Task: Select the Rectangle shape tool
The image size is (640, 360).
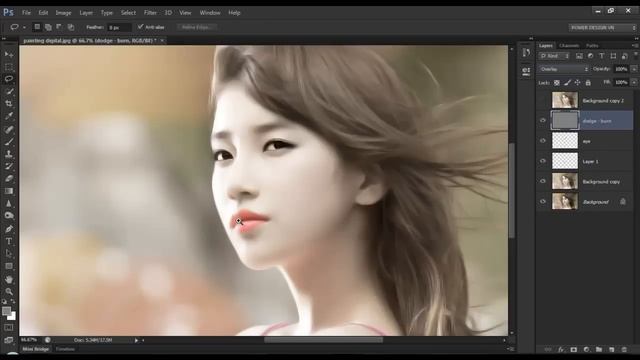Action: (x=9, y=266)
